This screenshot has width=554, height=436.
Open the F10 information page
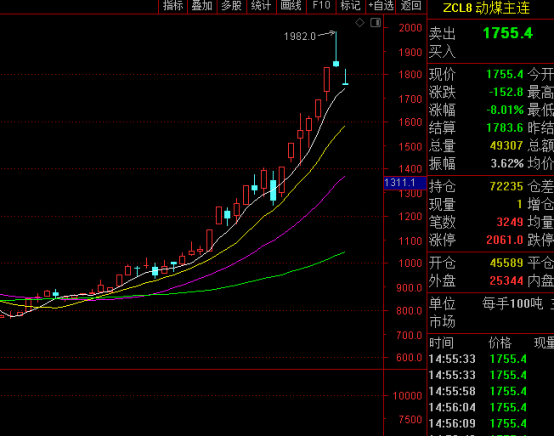pyautogui.click(x=321, y=6)
